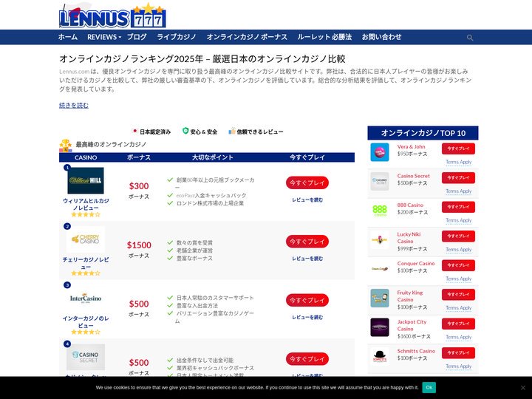532x399 pixels.
Task: Click the Casino Secret logo in the table
Action: click(x=86, y=357)
